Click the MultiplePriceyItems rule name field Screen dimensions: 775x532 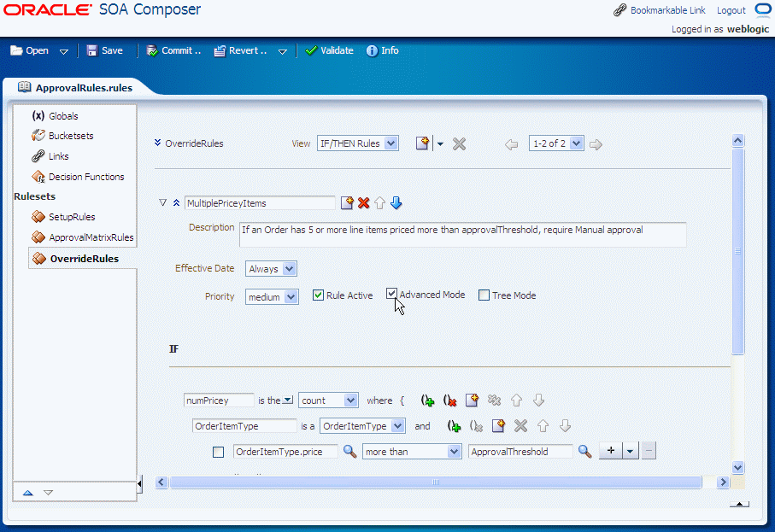(260, 203)
